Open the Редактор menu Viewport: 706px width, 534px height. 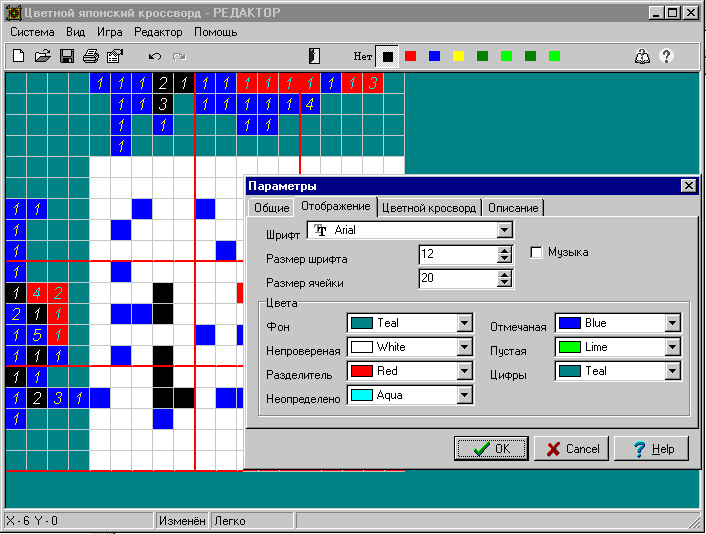158,32
